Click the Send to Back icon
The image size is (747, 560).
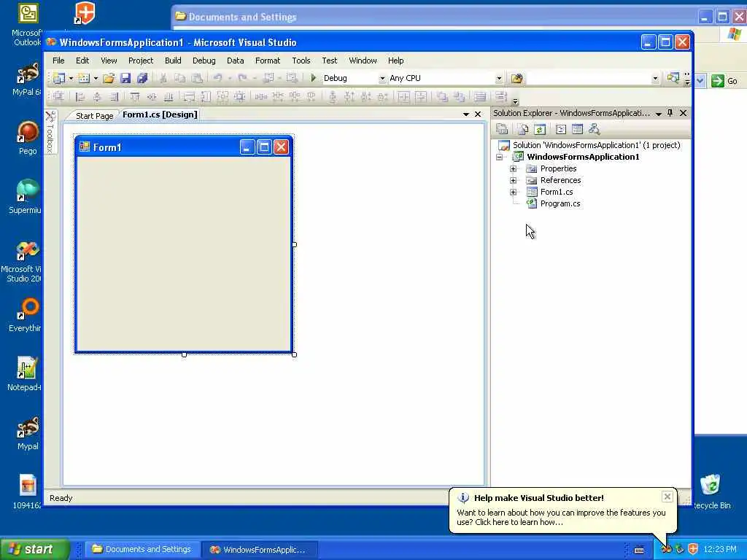(x=460, y=97)
